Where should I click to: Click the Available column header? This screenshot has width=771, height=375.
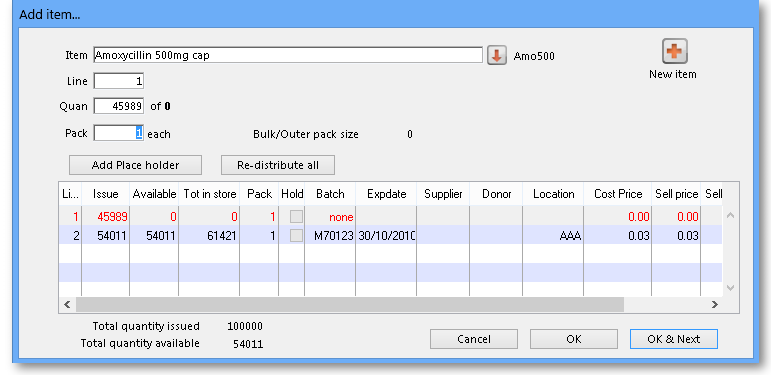(x=154, y=194)
